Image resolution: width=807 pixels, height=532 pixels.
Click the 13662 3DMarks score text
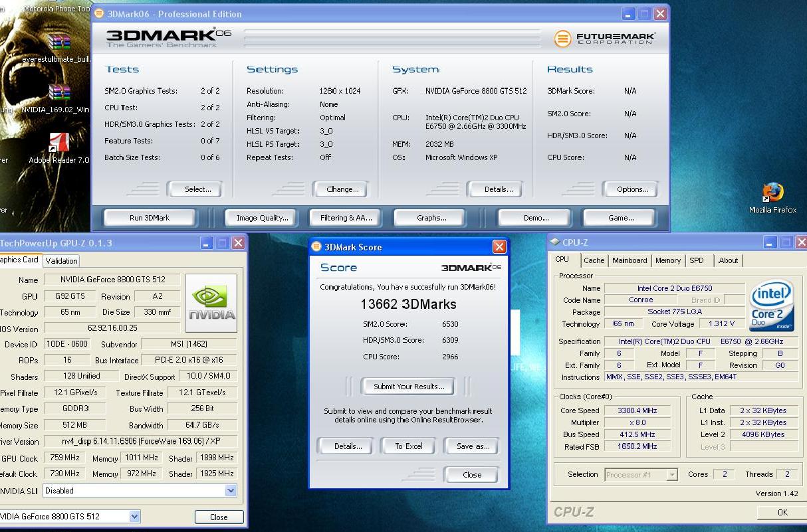[x=408, y=304]
